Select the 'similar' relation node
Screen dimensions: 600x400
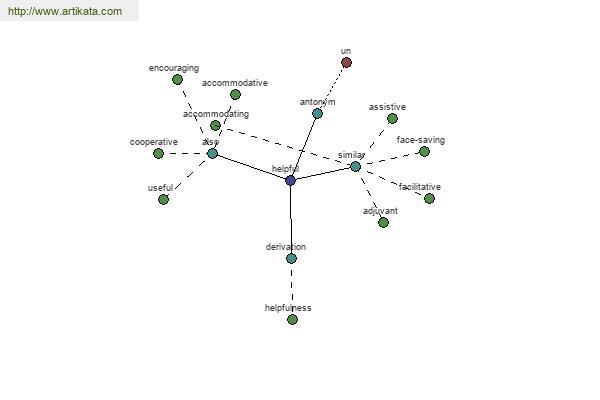click(x=355, y=166)
